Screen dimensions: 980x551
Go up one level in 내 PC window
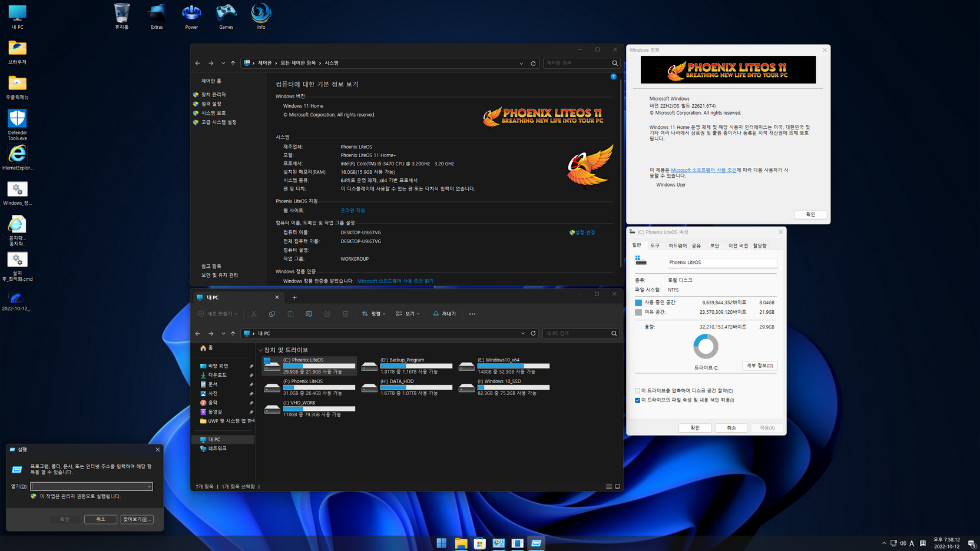click(233, 333)
